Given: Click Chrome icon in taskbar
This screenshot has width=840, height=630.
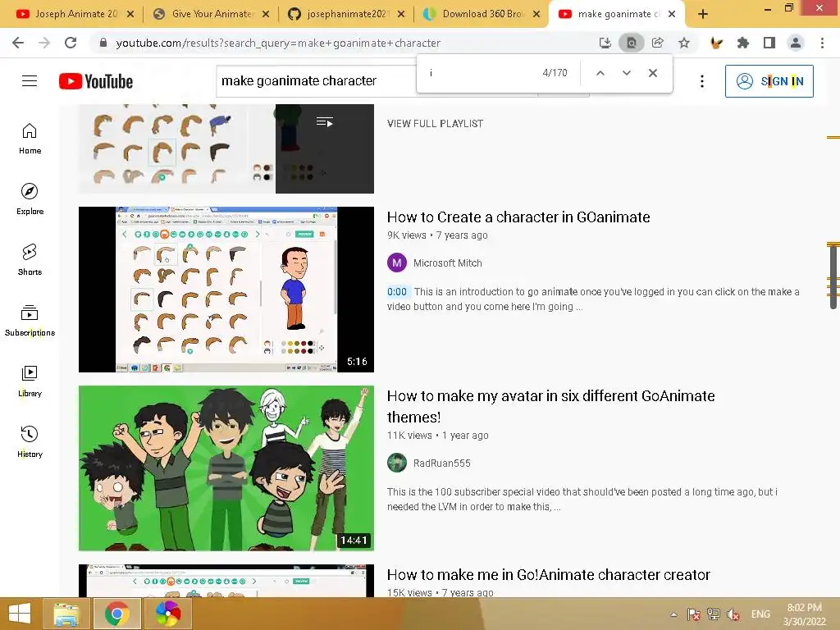Looking at the screenshot, I should pyautogui.click(x=116, y=614).
